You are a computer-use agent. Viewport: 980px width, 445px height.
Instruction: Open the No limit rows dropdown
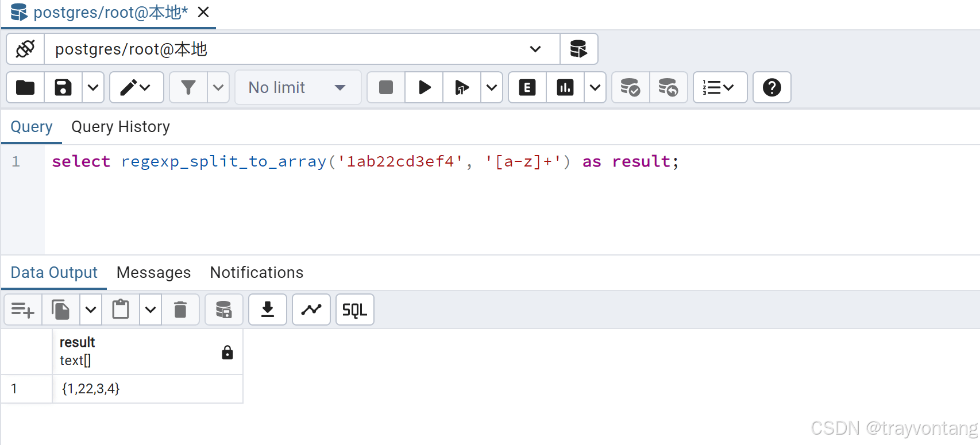coord(298,87)
